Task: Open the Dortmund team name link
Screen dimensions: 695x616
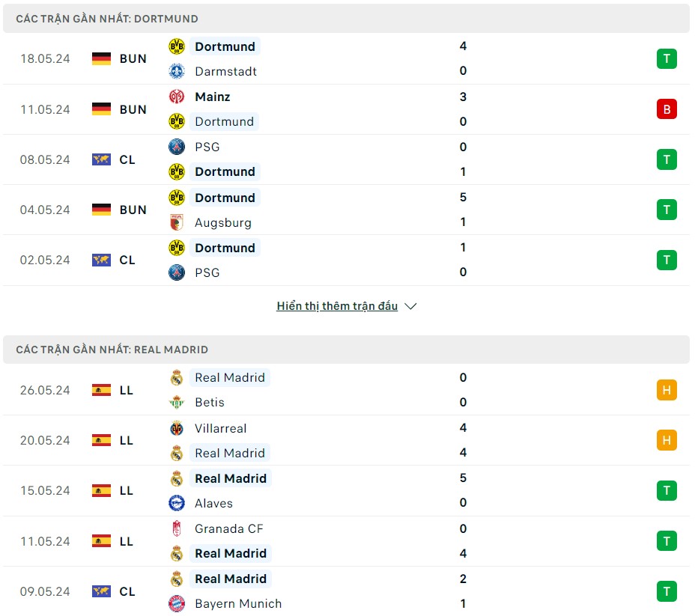Action: coord(225,46)
